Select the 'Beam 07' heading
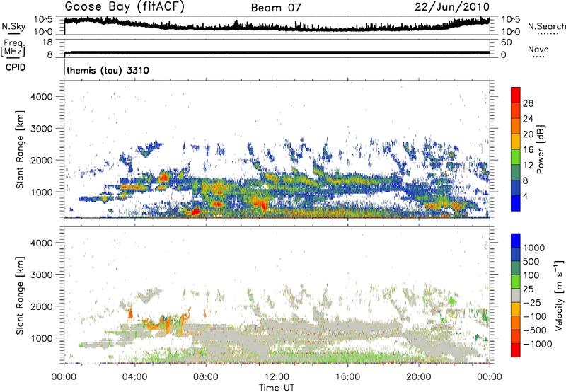This screenshot has width=566, height=392. [276, 8]
